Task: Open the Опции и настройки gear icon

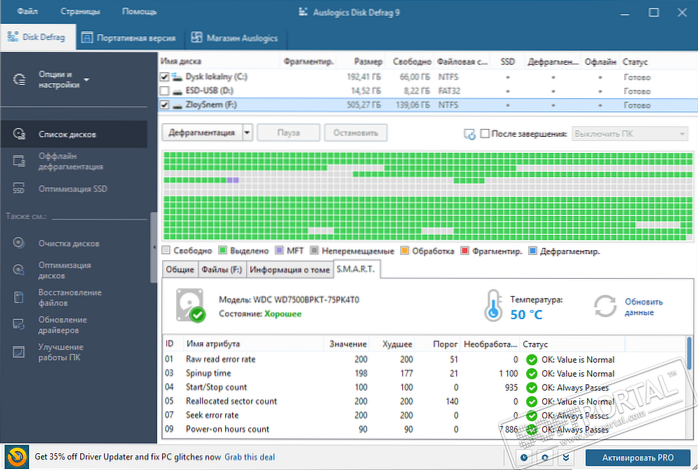Action: tap(19, 80)
